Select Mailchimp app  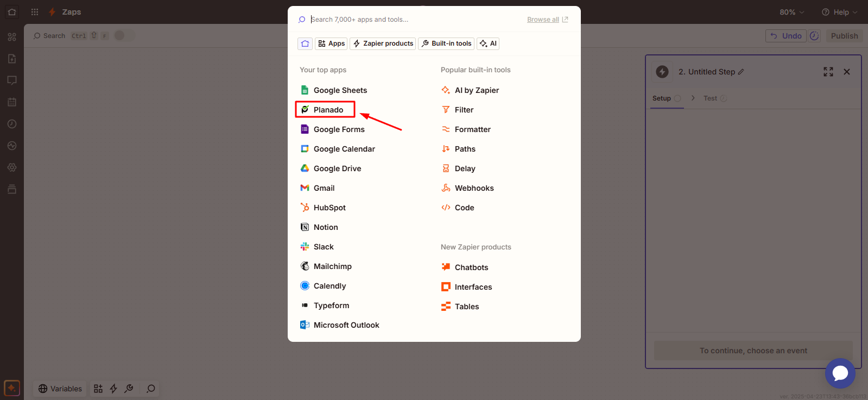(326, 266)
